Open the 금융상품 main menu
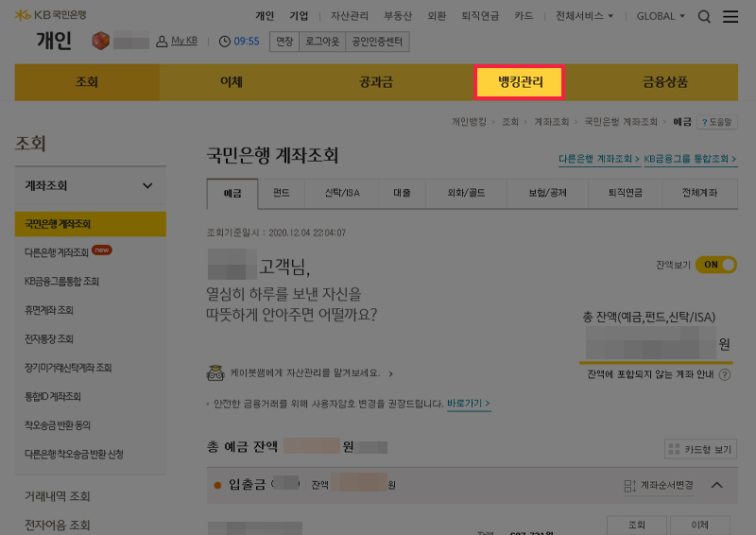Image resolution: width=756 pixels, height=535 pixels. click(665, 82)
